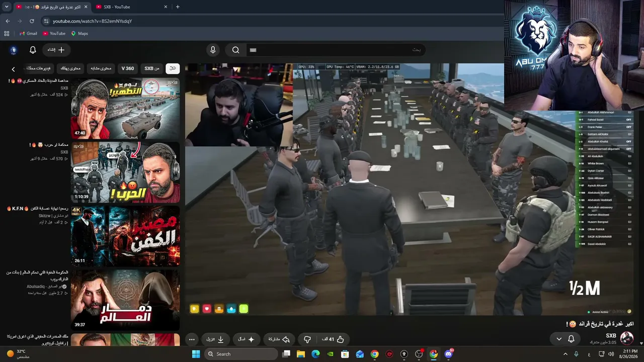Click the YouTube search magnifier button

click(x=235, y=50)
